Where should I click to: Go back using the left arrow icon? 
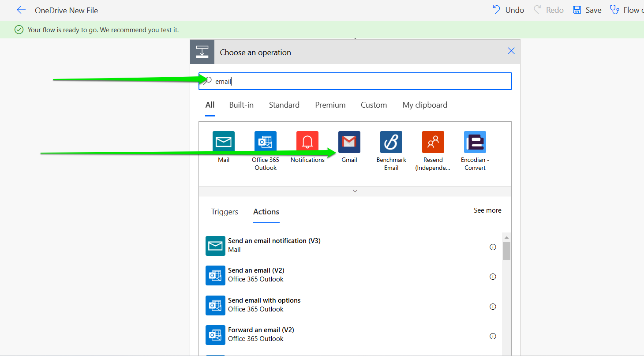coord(21,10)
